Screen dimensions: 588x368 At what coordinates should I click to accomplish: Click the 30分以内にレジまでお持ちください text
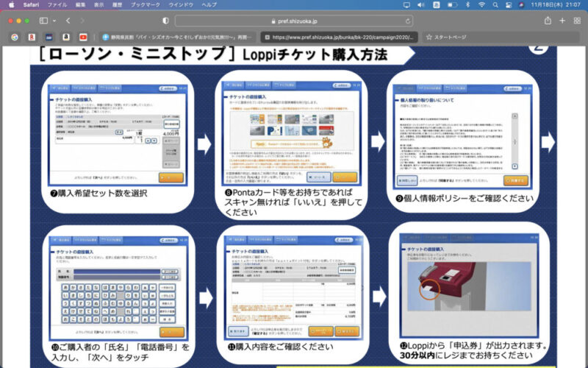[x=466, y=355]
